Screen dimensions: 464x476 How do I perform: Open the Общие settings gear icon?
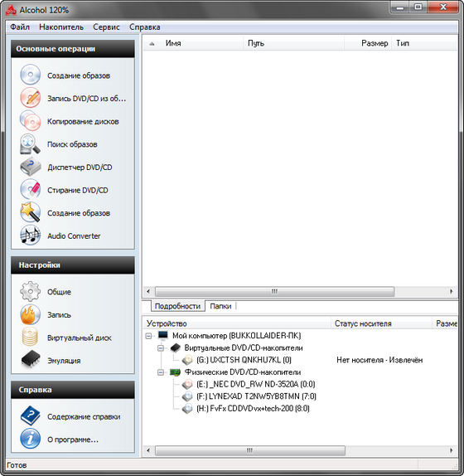tap(30, 291)
